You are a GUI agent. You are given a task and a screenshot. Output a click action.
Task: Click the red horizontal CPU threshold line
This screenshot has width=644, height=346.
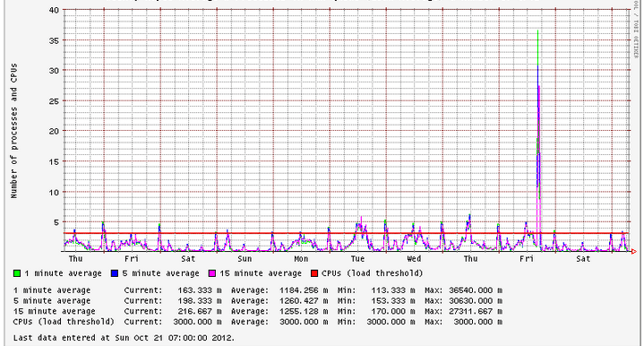click(x=347, y=233)
